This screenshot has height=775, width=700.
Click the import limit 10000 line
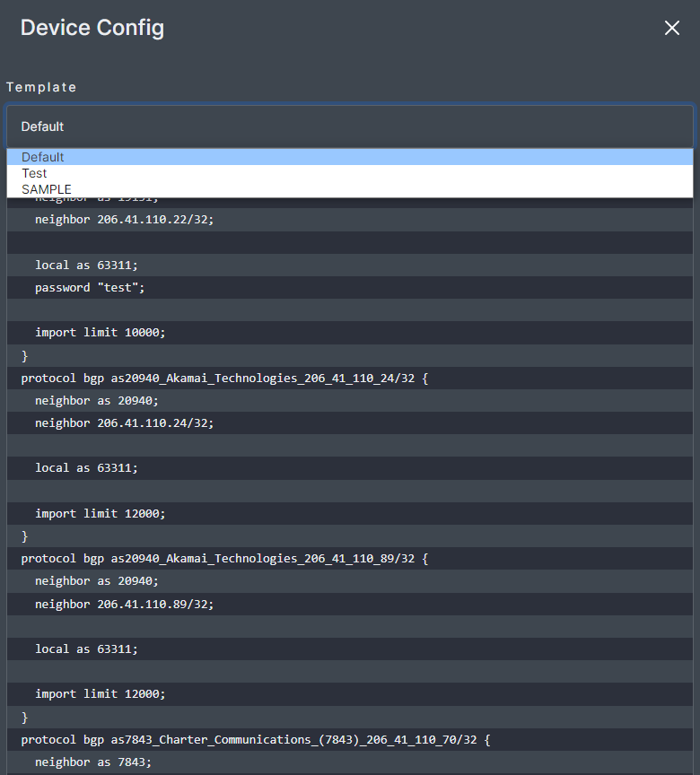(x=101, y=332)
